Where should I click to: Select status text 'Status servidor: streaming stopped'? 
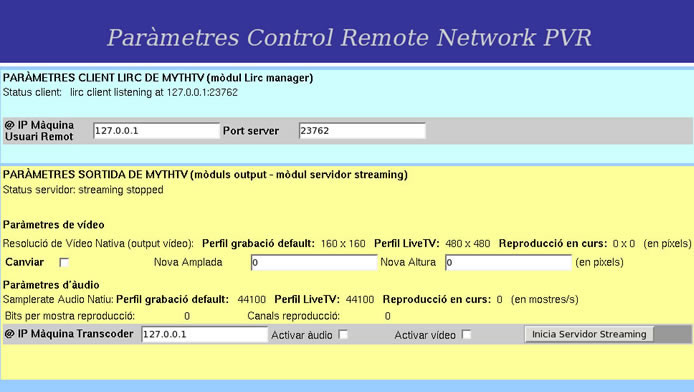(83, 190)
